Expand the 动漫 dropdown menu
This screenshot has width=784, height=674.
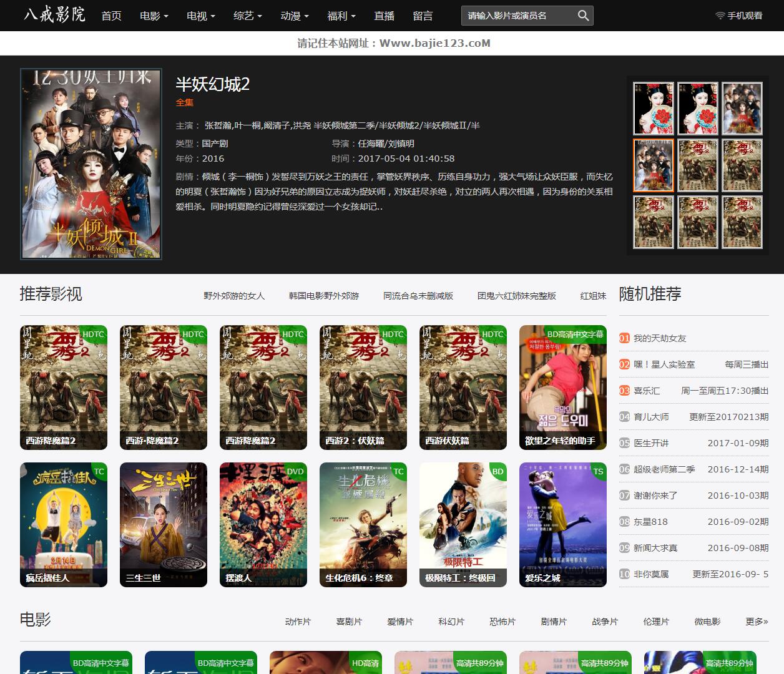[x=295, y=16]
